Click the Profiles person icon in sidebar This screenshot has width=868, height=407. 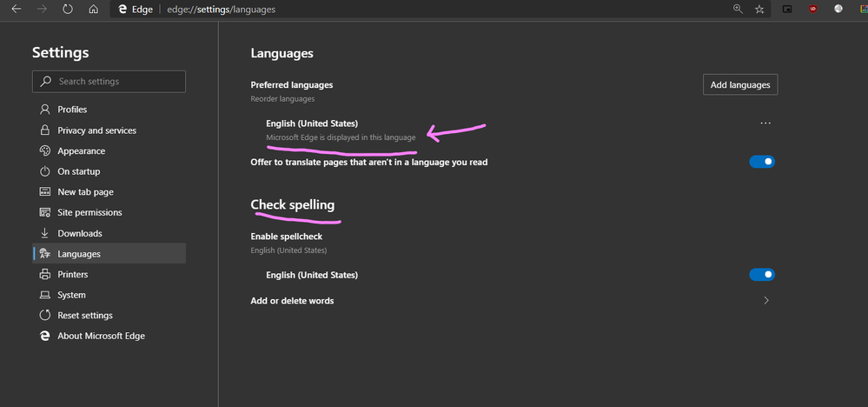(45, 110)
